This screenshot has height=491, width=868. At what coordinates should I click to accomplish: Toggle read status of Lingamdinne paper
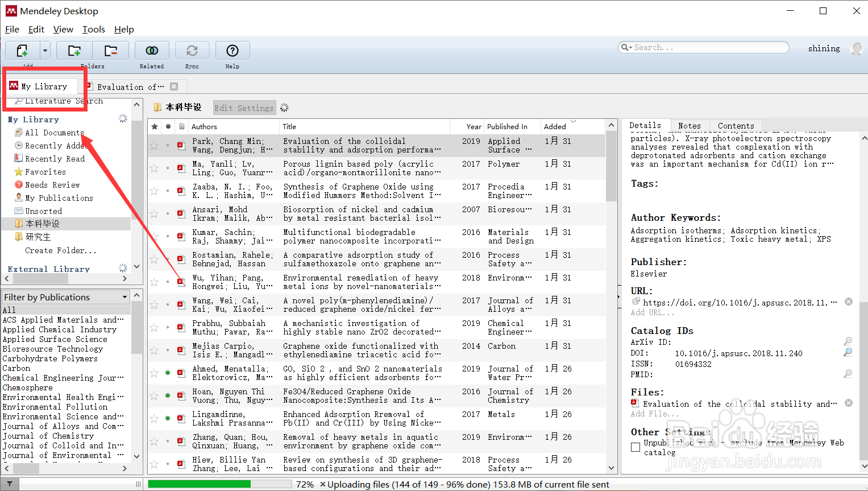tap(168, 418)
